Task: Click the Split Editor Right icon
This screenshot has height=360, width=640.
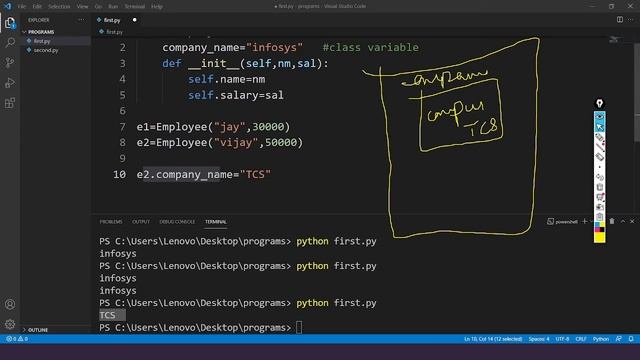Action: (x=620, y=20)
